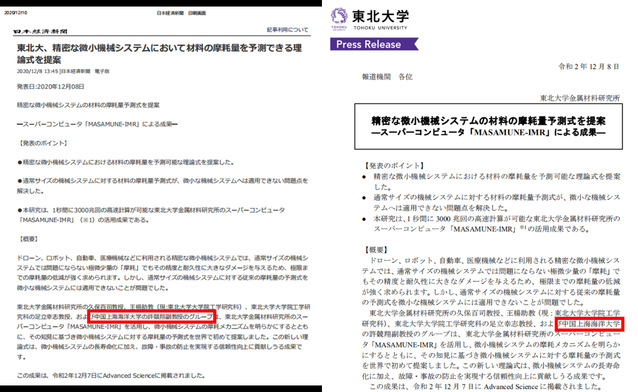The height and width of the screenshot is (392, 638).
Task: Click the 発表日:2020年12月08日 line
Action: coord(50,87)
